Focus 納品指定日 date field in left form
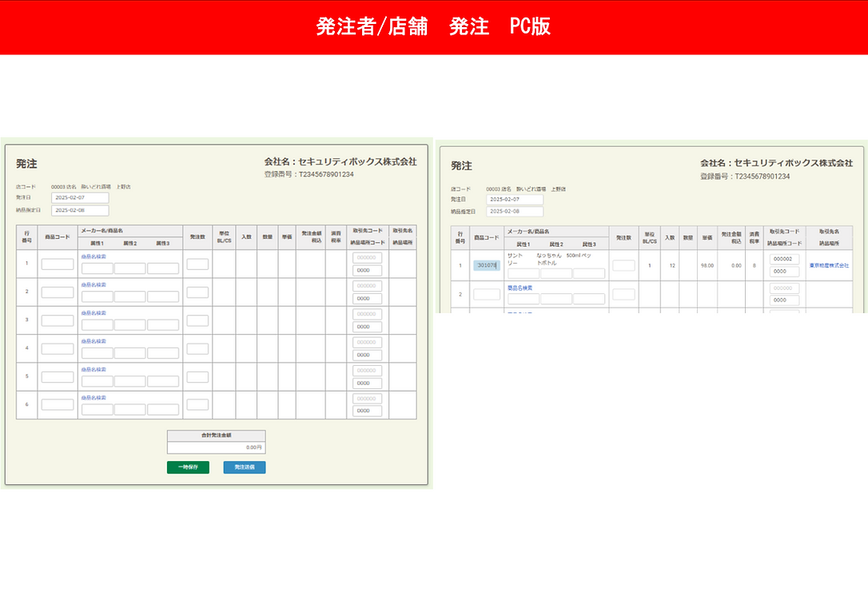Viewport: 868px width, 608px height. (80, 210)
